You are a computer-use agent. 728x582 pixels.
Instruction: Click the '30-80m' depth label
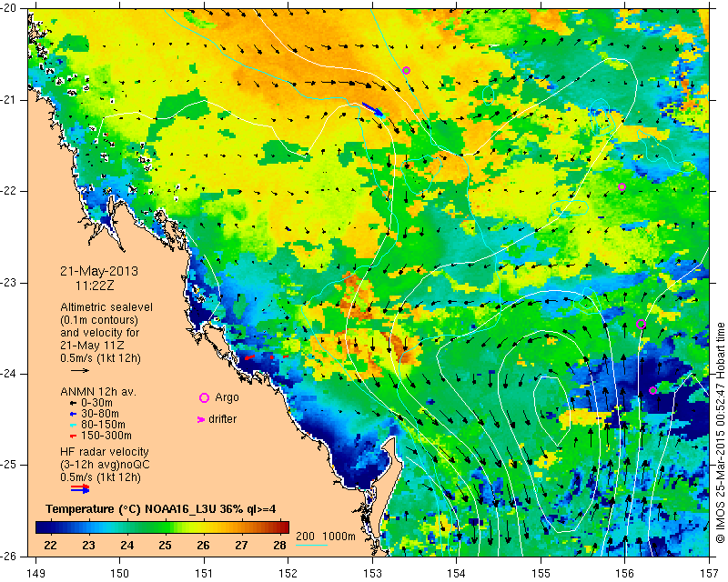click(x=99, y=414)
